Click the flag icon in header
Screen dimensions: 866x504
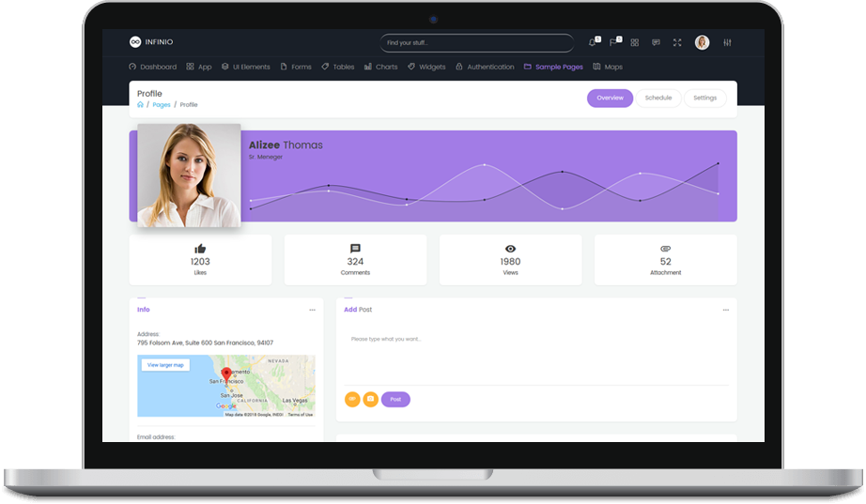613,42
